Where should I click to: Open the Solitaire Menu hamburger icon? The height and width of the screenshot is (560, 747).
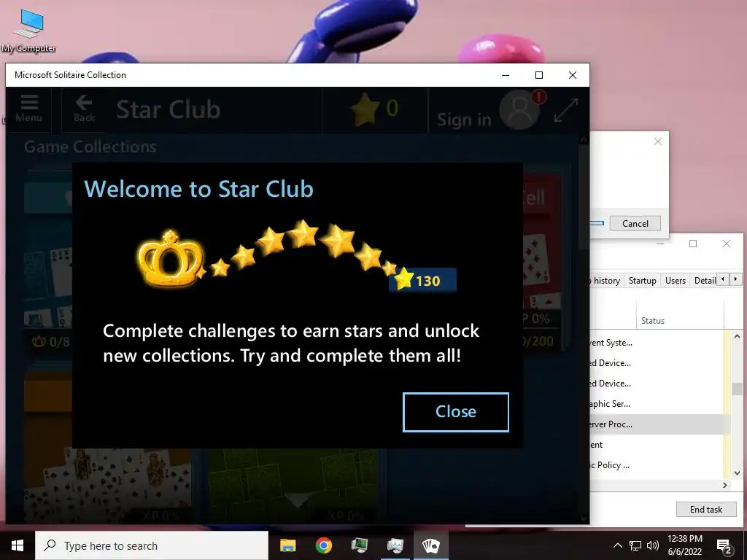(x=28, y=109)
